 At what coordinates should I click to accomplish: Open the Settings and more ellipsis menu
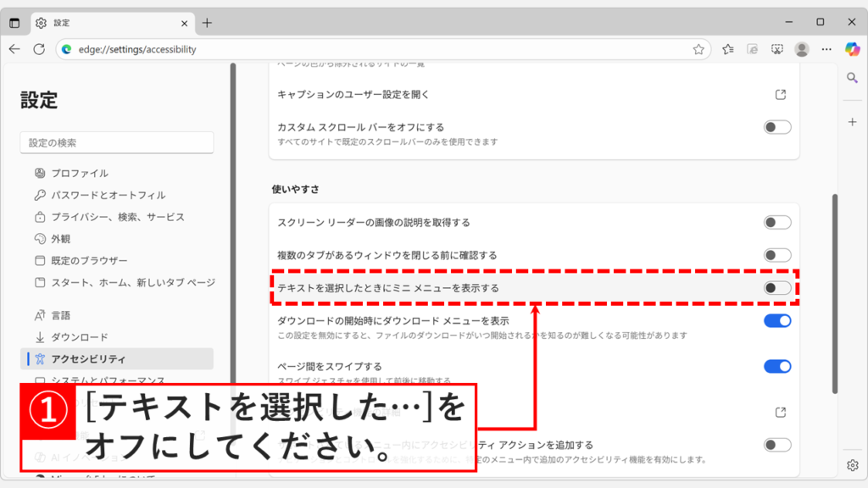coord(826,49)
